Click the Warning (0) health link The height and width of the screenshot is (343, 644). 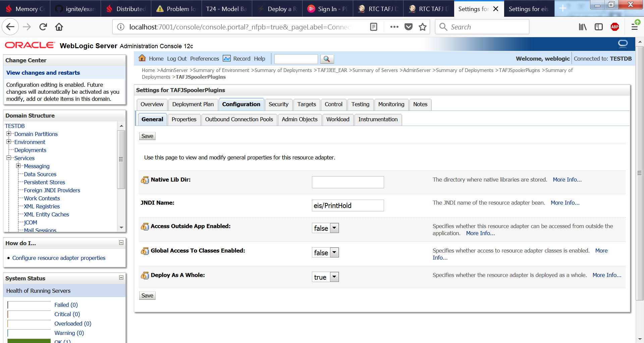[69, 333]
